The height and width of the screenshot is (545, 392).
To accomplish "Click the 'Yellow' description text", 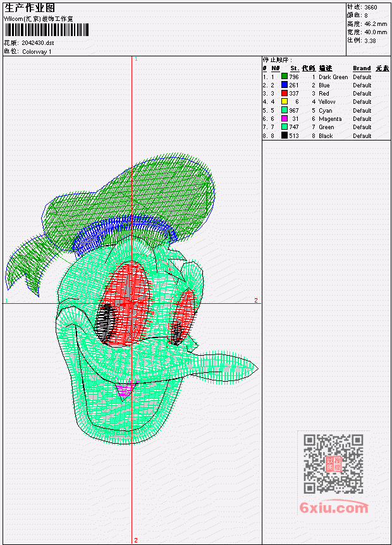I will (x=327, y=102).
